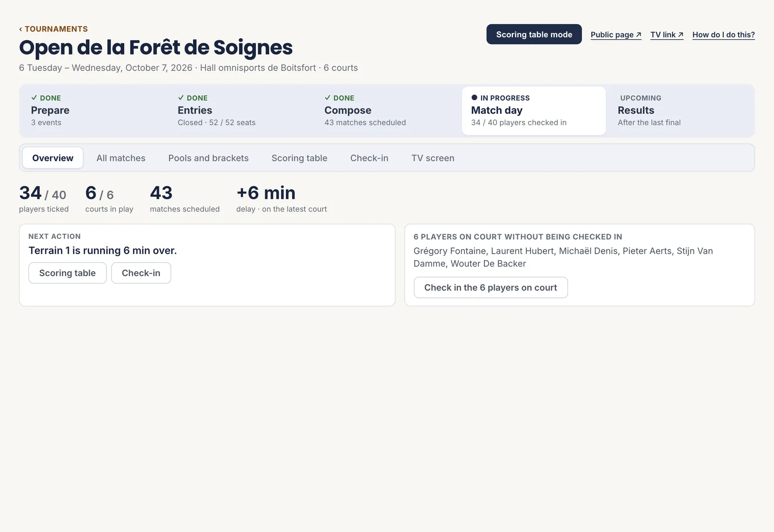This screenshot has width=774, height=532.
Task: Click Check-in button under Next action
Action: 141,273
